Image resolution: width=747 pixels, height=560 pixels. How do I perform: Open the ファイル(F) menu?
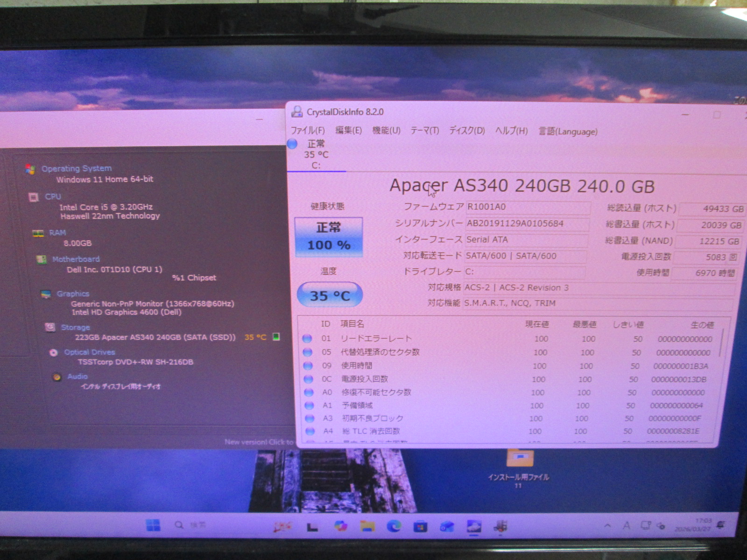308,131
